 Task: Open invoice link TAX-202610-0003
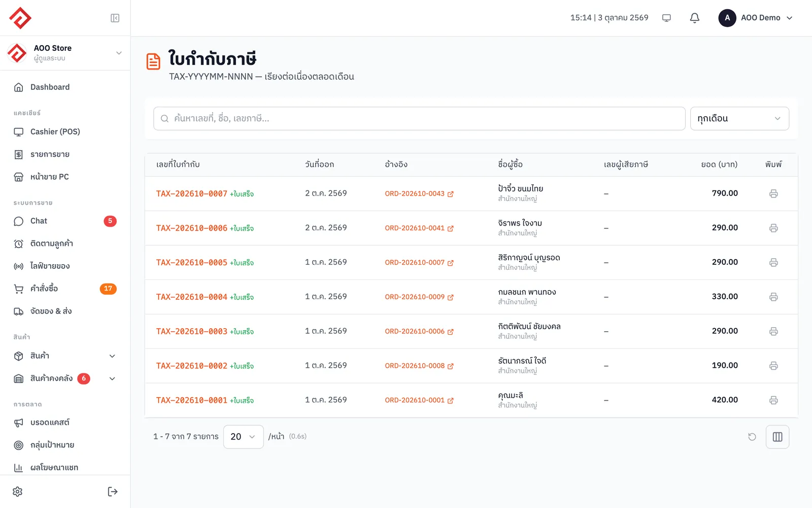point(192,331)
